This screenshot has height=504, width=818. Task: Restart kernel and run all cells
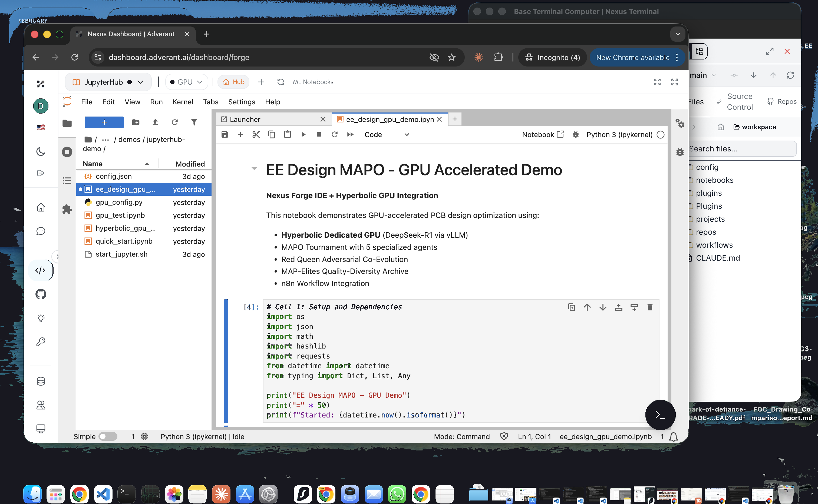[x=350, y=134]
